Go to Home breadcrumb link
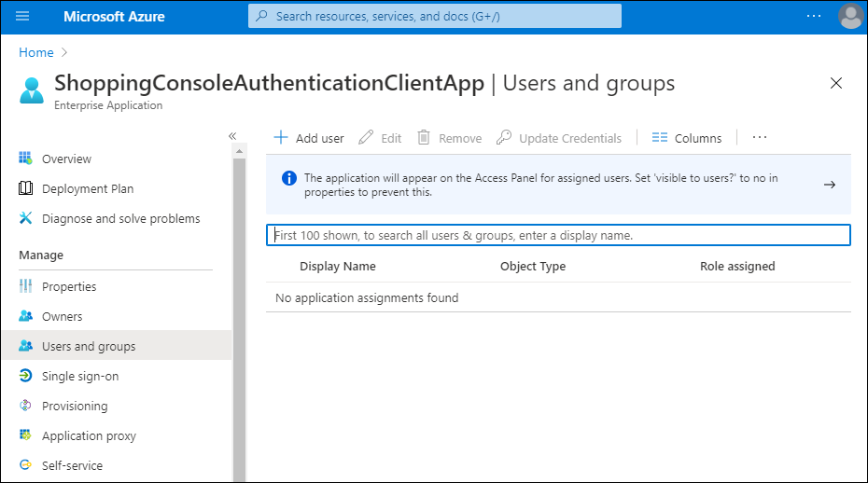The height and width of the screenshot is (483, 868). [x=35, y=52]
